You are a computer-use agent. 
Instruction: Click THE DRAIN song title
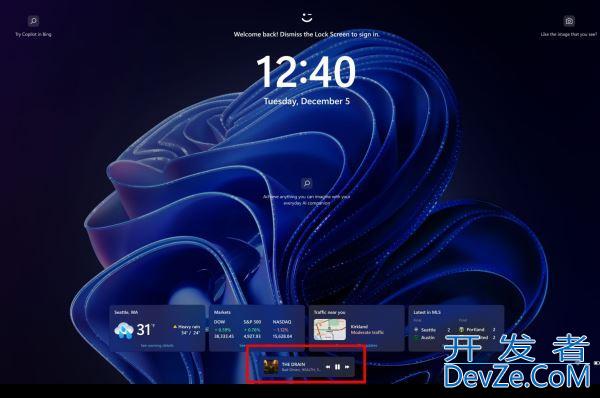[293, 364]
